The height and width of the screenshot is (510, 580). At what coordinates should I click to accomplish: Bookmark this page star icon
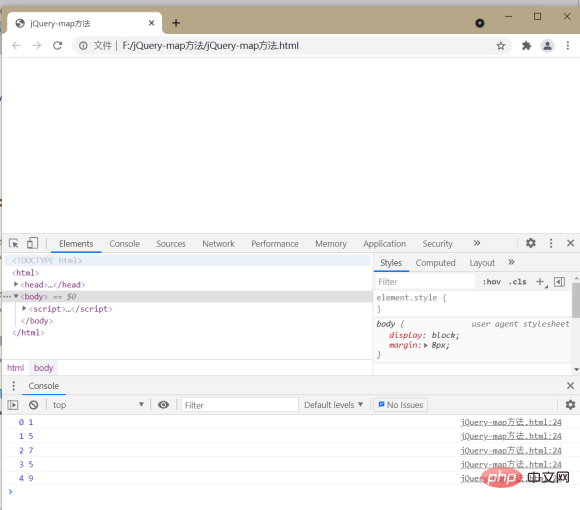(500, 45)
